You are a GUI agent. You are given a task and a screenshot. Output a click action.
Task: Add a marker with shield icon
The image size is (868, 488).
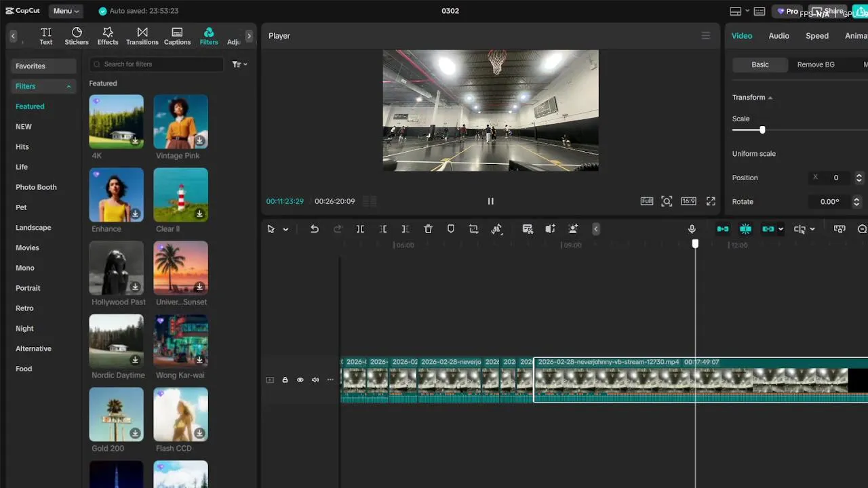(x=451, y=229)
